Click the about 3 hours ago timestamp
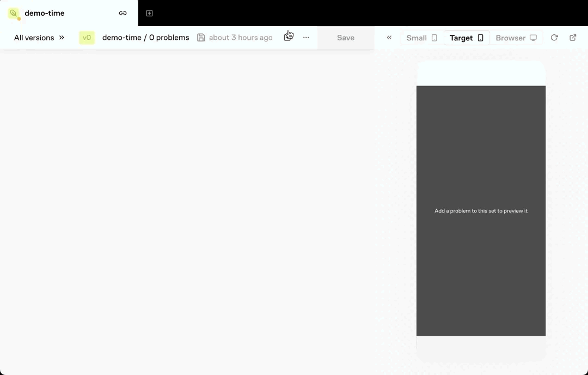588x375 pixels. coord(241,38)
